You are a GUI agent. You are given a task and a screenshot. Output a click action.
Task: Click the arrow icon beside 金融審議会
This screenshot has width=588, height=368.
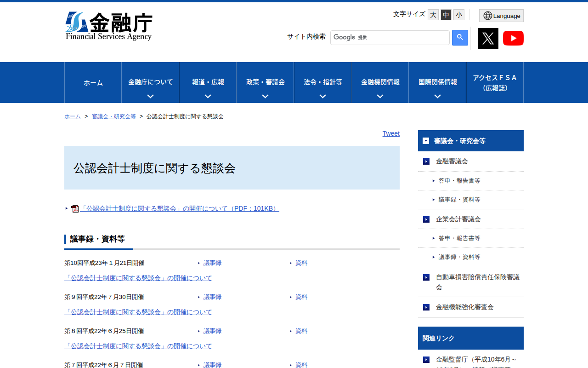pos(425,161)
